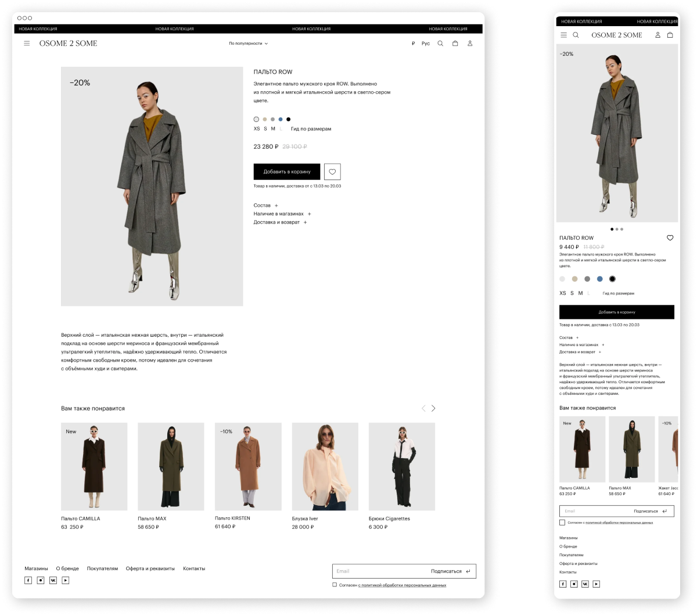
Task: Open the Пальто CAMILLA thumbnail in desktop recommendations
Action: (x=94, y=467)
